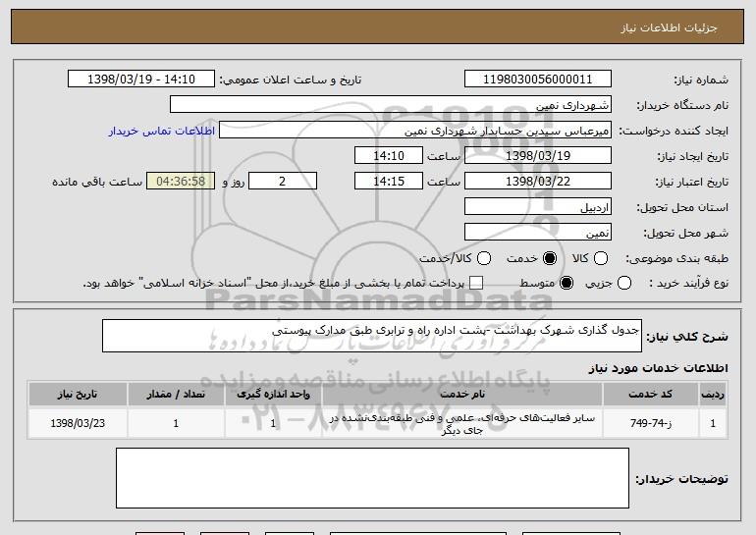Click the validity time field 14:15
This screenshot has width=756, height=535.
pyautogui.click(x=389, y=182)
